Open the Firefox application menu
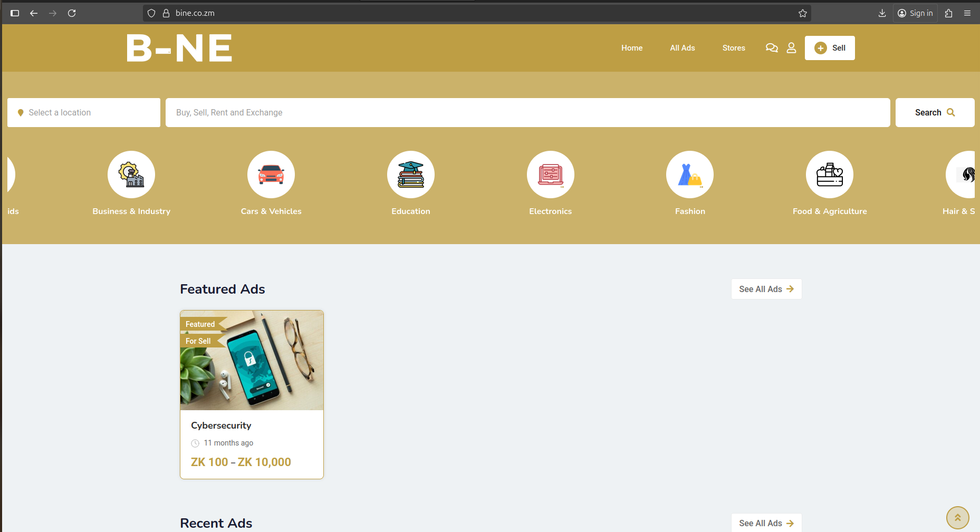Image resolution: width=980 pixels, height=532 pixels. coord(968,13)
